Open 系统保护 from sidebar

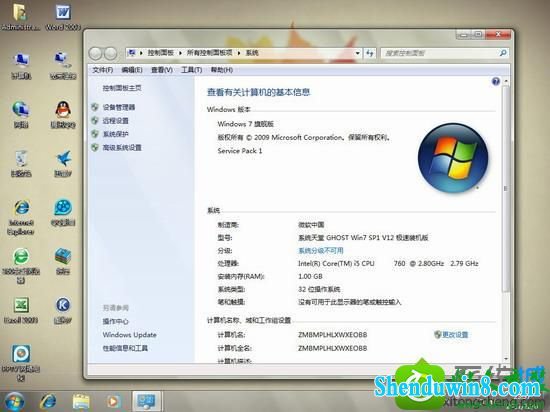115,134
